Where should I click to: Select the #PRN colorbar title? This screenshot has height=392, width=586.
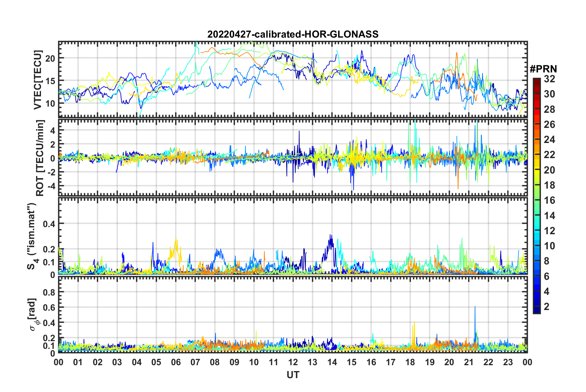(543, 69)
